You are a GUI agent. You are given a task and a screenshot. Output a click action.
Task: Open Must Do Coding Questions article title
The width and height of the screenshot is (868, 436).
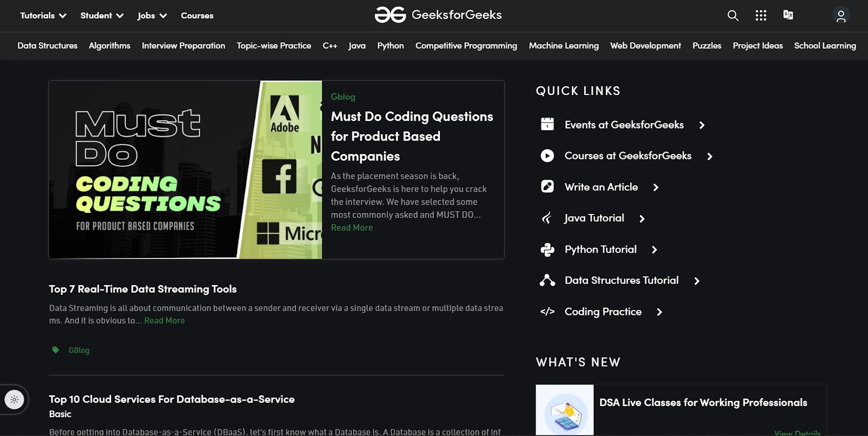click(x=412, y=136)
